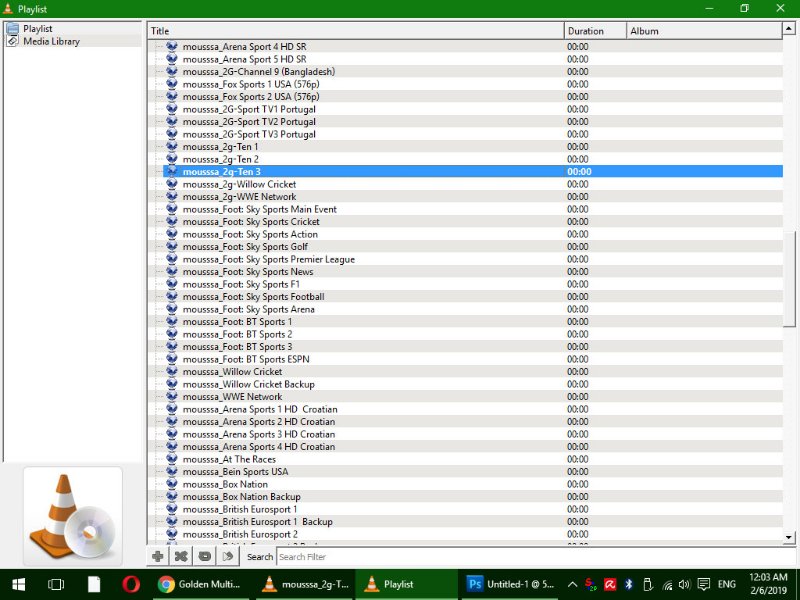
Task: Click stream icon of Fox Sports 1 USA
Action: (172, 84)
